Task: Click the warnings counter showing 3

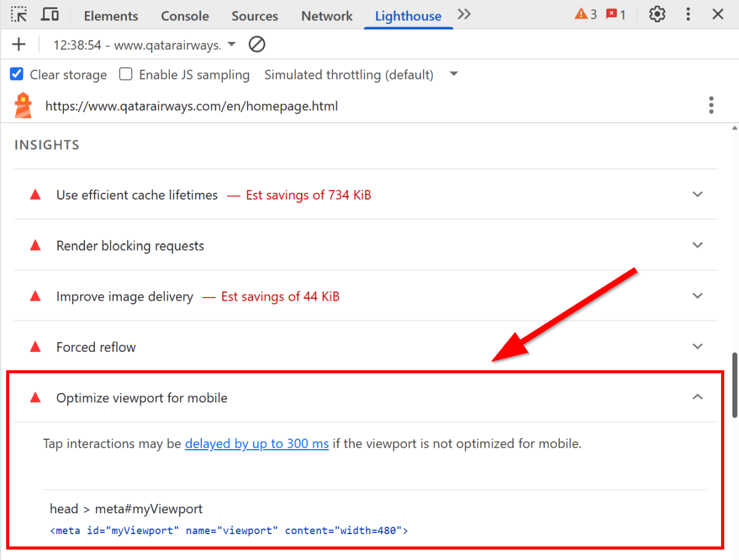Action: point(584,14)
